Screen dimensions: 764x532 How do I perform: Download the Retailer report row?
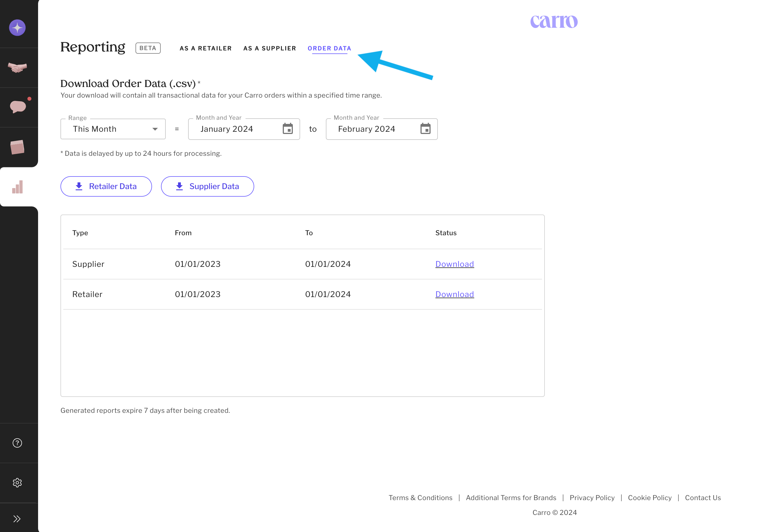[455, 294]
